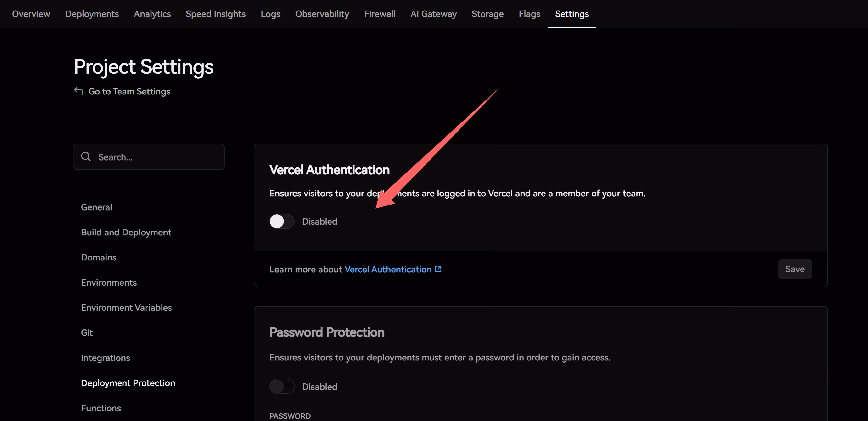
Task: Switch to the Observability tab
Action: coord(322,14)
